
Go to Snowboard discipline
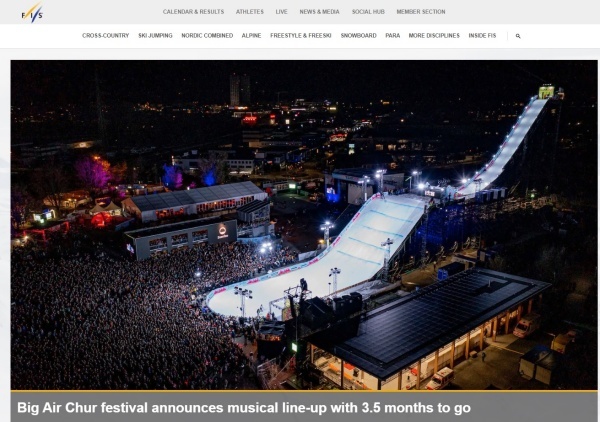tap(359, 36)
